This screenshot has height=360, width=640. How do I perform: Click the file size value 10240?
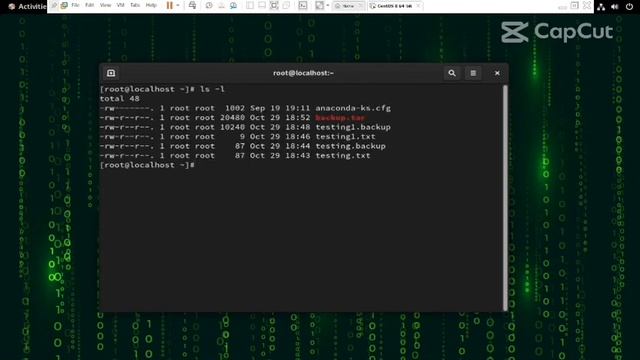232,127
